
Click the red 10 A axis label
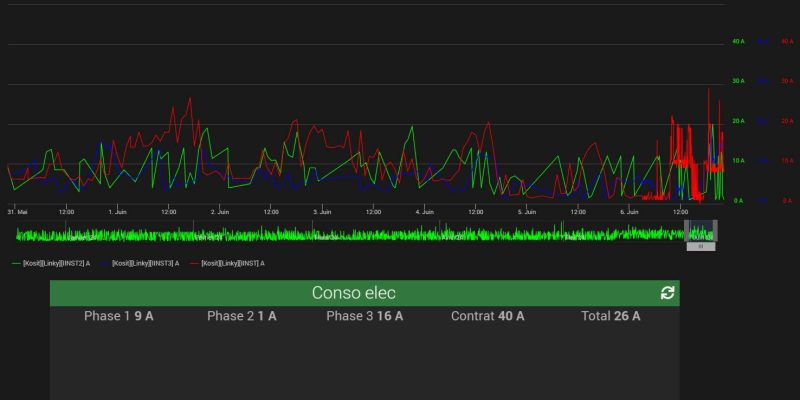787,161
